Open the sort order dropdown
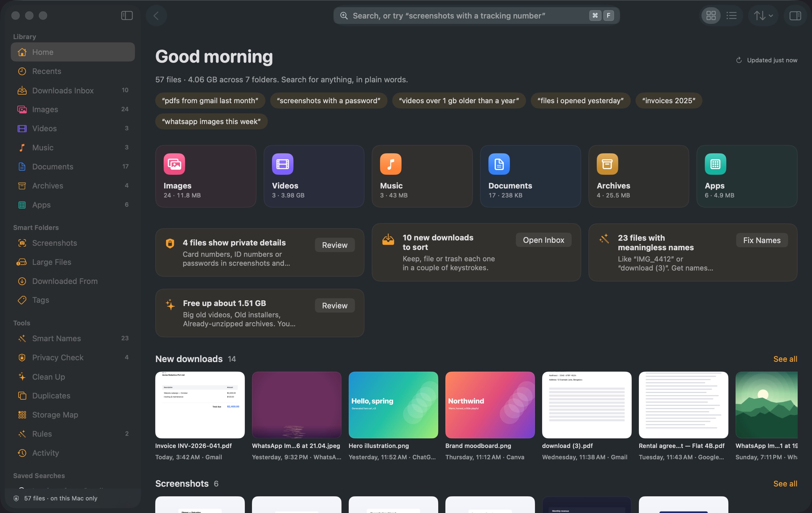The width and height of the screenshot is (812, 513). click(x=763, y=16)
